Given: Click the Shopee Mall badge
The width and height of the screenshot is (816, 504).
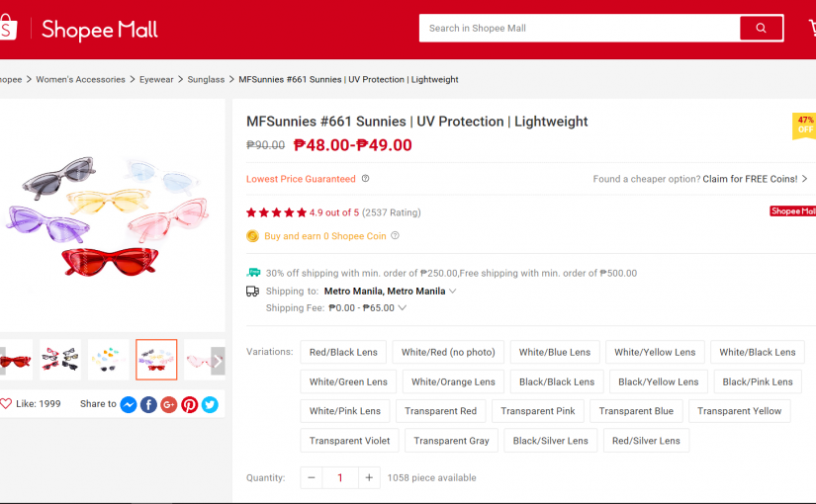Looking at the screenshot, I should coord(792,211).
